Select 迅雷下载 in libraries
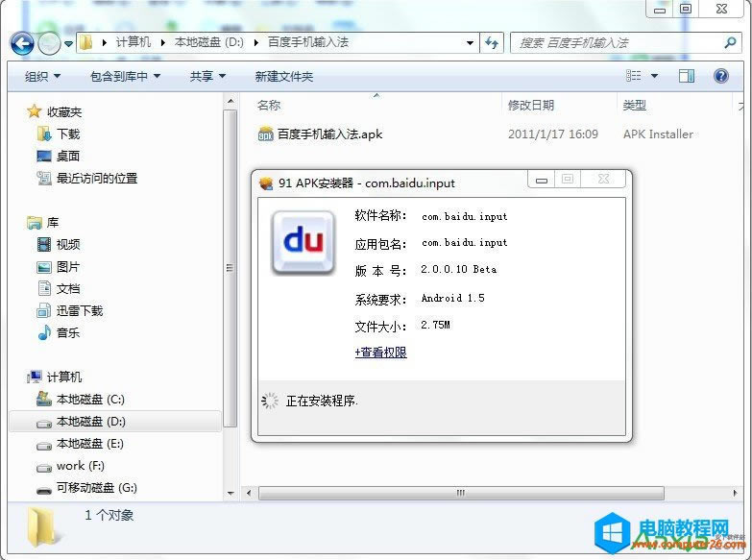 click(79, 310)
